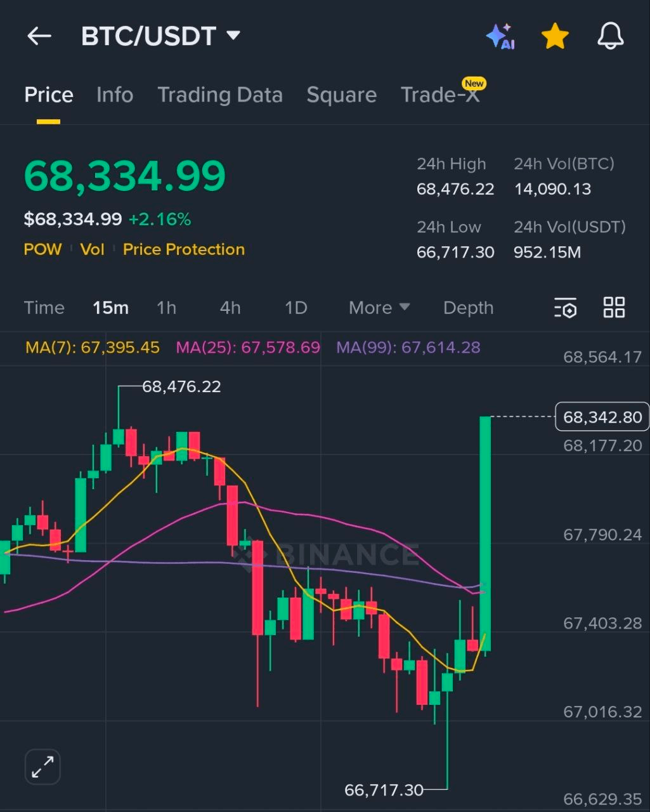The height and width of the screenshot is (812, 650).
Task: Open the chart layout grid icon
Action: (x=614, y=308)
